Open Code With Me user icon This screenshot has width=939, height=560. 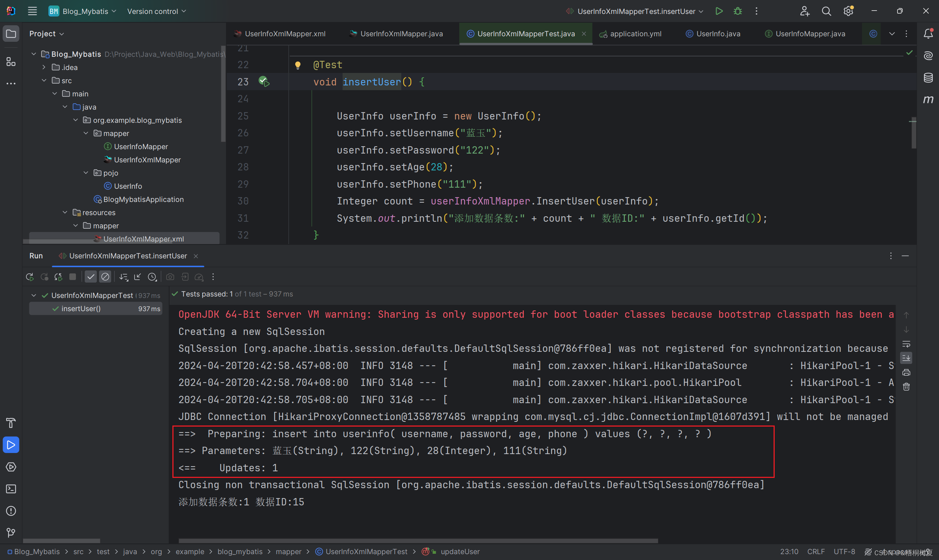tap(805, 11)
